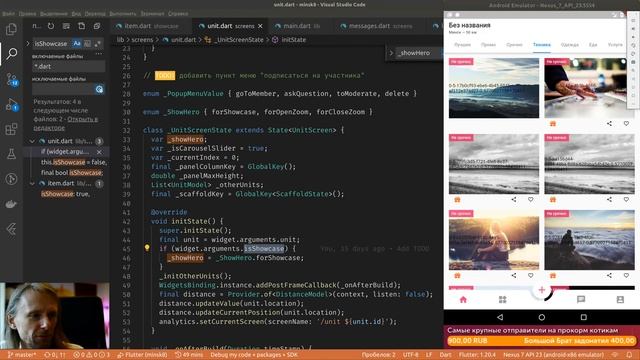Tap Android home circle button
This screenshot has height=360, width=640.
[x=542, y=317]
